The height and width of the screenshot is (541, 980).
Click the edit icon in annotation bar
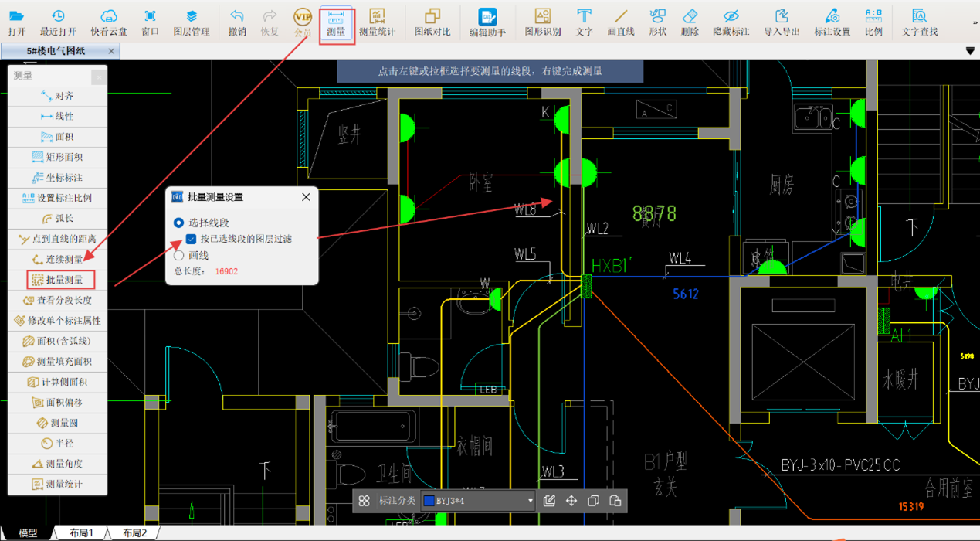pos(549,501)
